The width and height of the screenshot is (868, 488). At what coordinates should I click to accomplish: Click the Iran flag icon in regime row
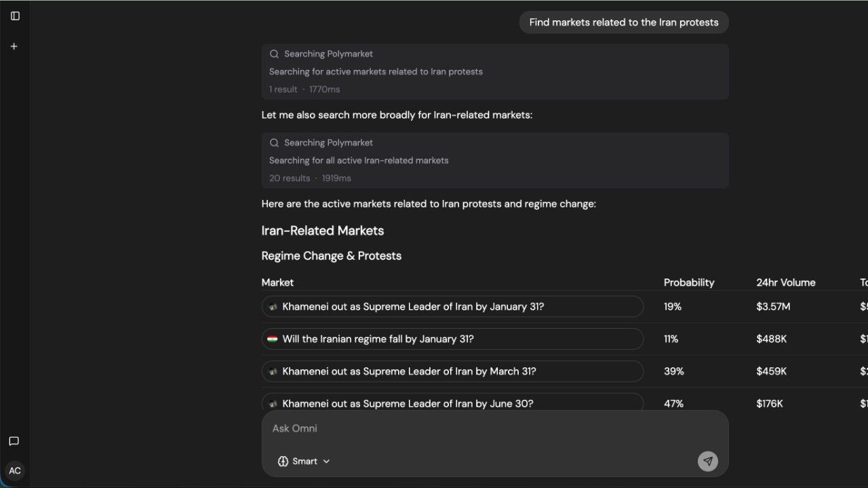(273, 339)
